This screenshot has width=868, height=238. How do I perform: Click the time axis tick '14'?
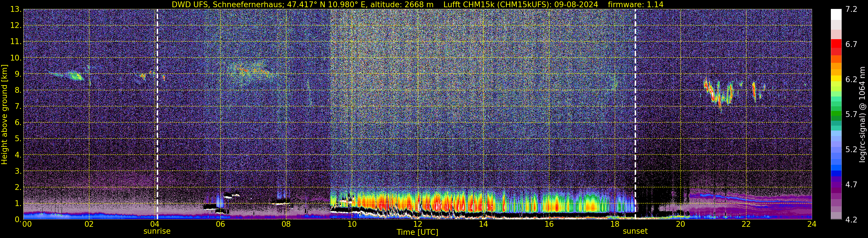pos(483,224)
